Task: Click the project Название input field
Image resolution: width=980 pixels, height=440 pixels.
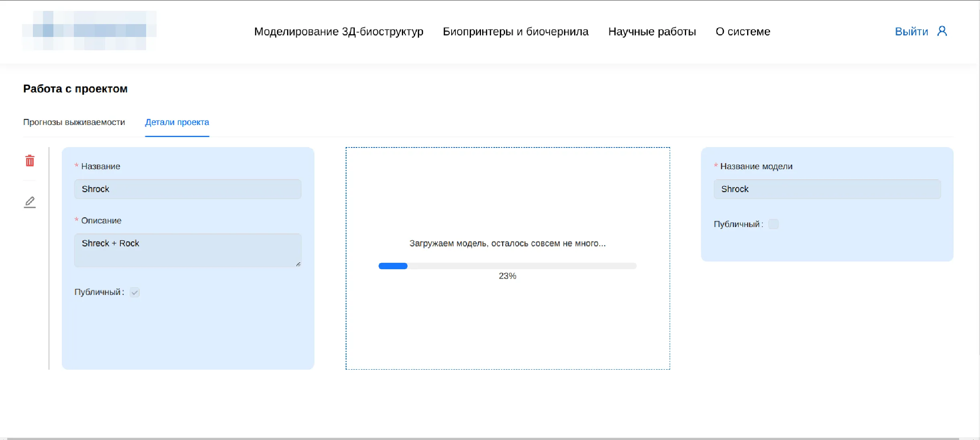Action: 187,189
